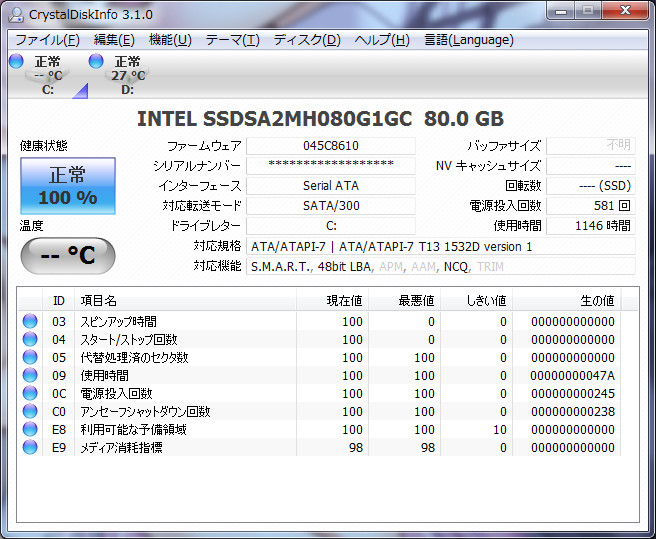Open the ディスク(D) menu

307,40
